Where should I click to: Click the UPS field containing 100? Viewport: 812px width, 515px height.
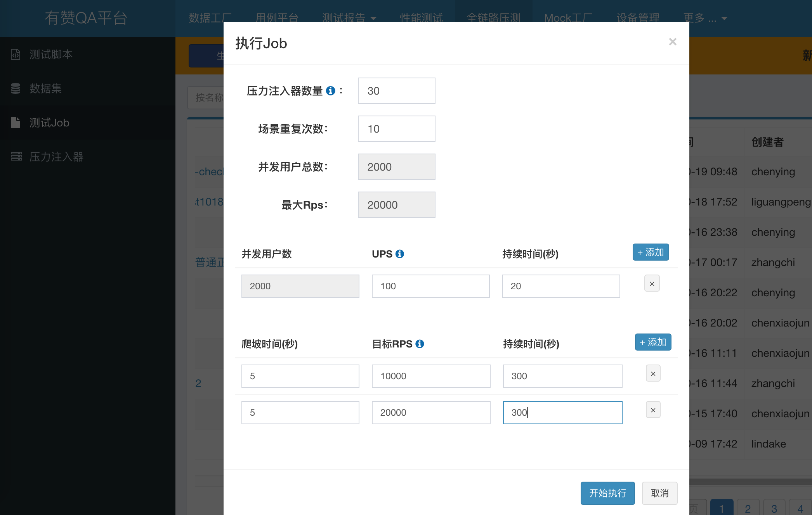(431, 286)
